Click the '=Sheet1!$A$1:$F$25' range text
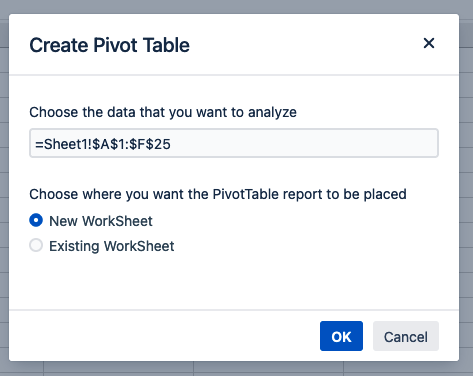 tap(103, 144)
